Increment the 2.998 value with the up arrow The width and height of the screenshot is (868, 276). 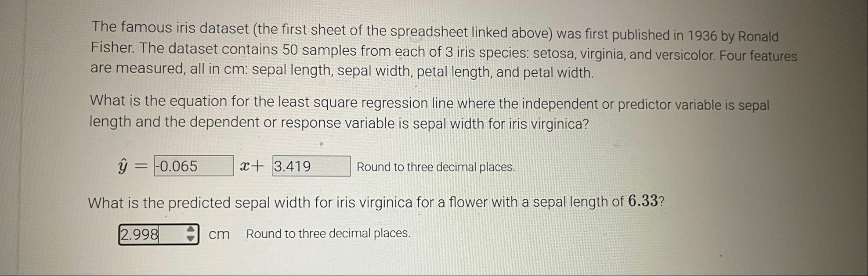(x=190, y=230)
